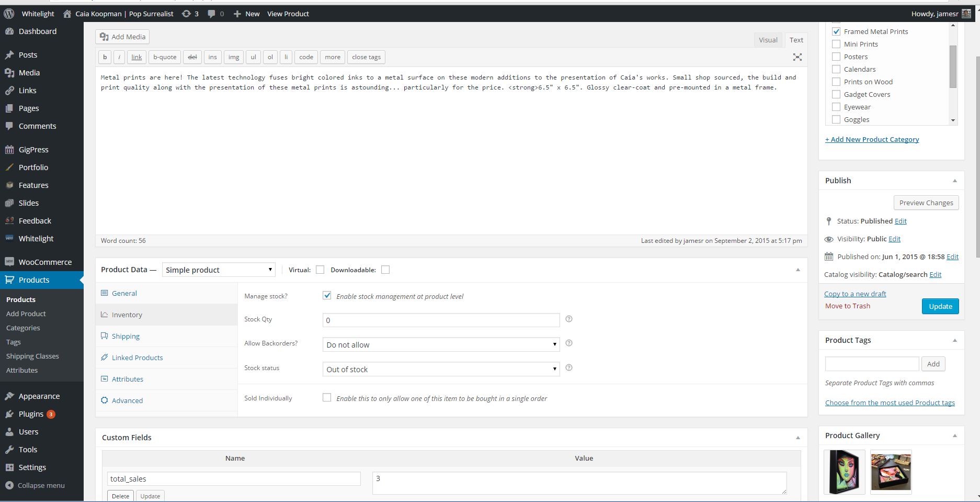Click the blue Update button
The height and width of the screenshot is (502, 980).
pyautogui.click(x=940, y=306)
